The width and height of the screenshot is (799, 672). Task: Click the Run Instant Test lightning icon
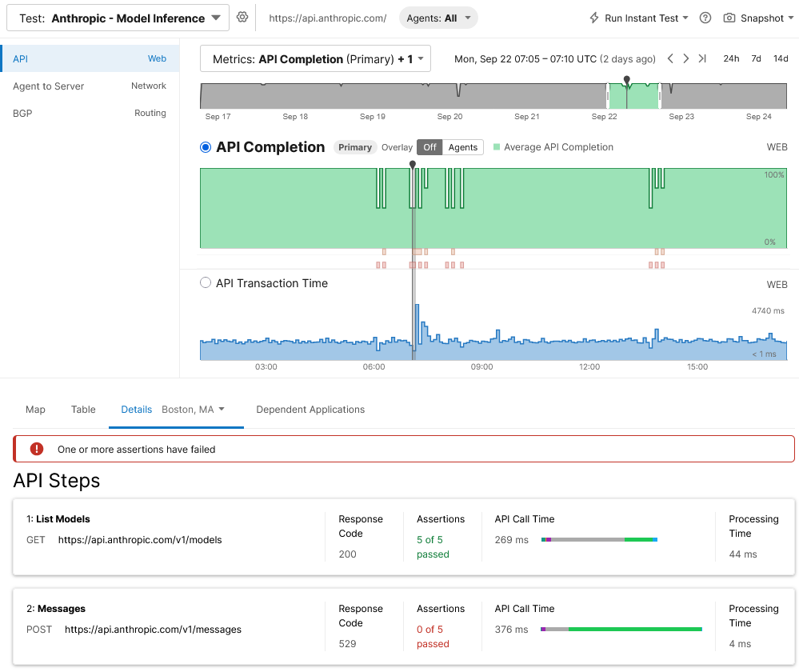(x=594, y=18)
